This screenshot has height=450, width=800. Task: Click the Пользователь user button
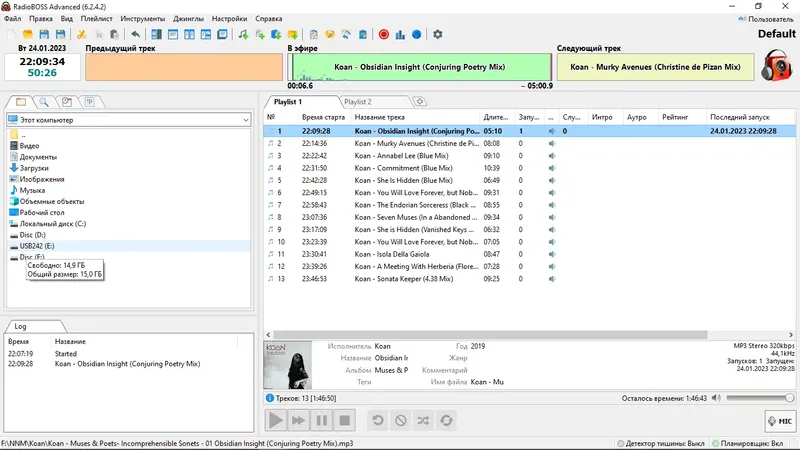coord(766,19)
